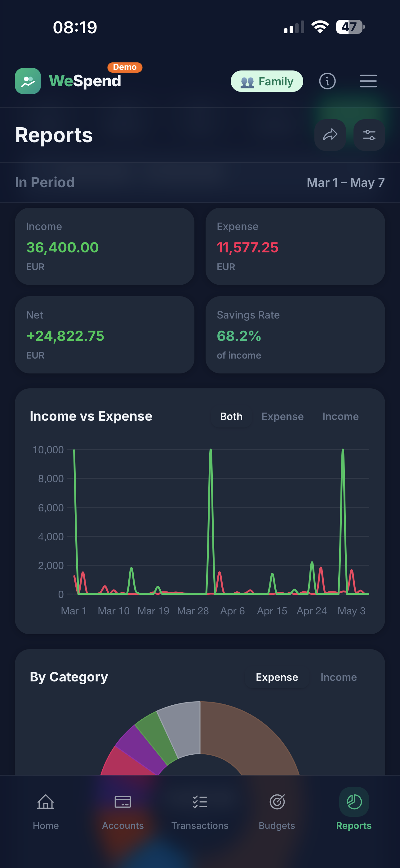Tap the share report icon
Image resolution: width=400 pixels, height=868 pixels.
coord(330,135)
